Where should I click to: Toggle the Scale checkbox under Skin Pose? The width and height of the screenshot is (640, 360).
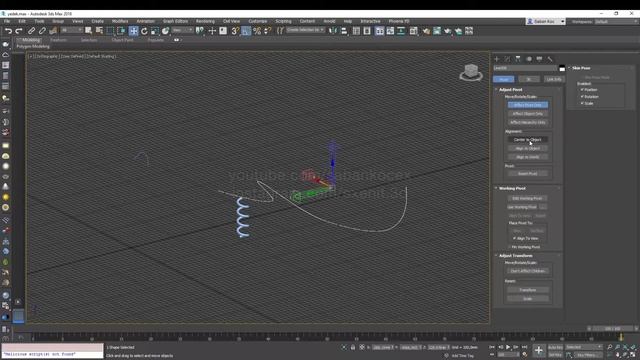[x=582, y=103]
